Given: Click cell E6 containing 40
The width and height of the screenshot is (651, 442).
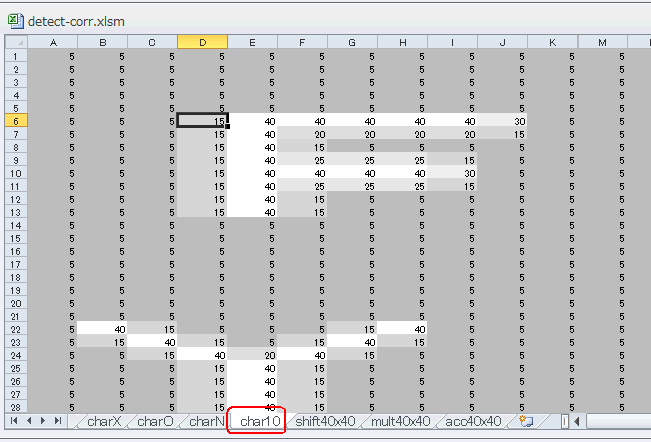Looking at the screenshot, I should coord(252,121).
